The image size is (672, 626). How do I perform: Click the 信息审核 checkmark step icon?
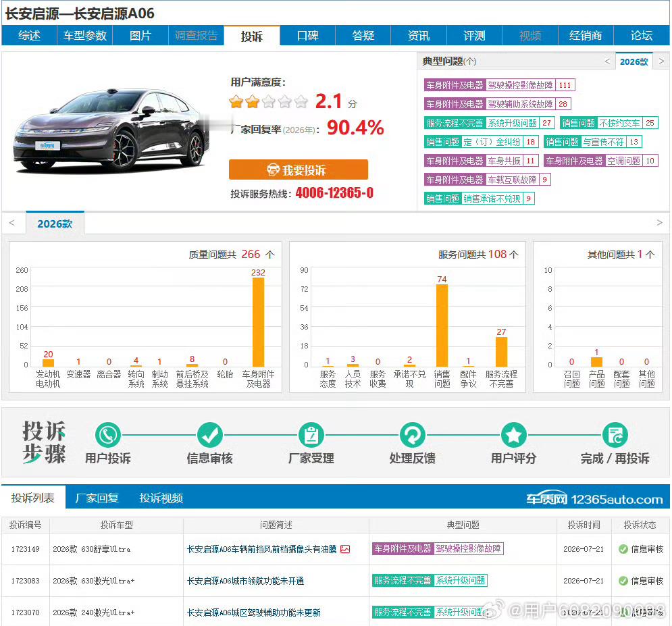209,435
